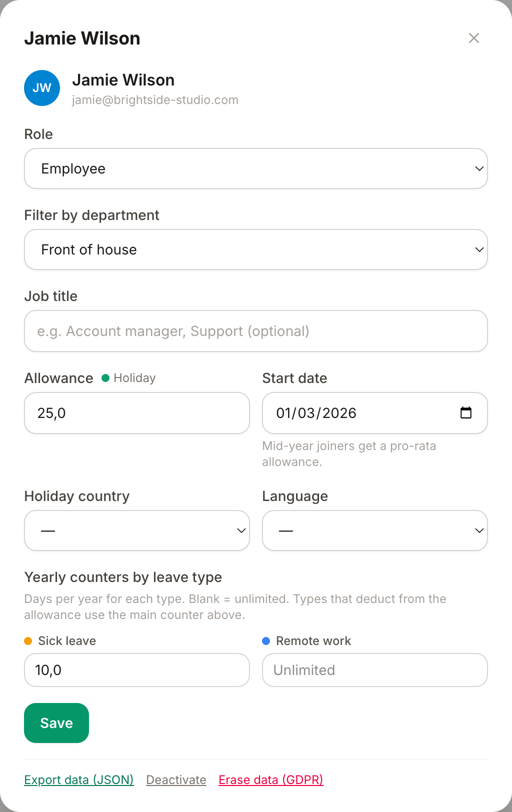This screenshot has width=512, height=812.
Task: Open the Language dropdown
Action: point(375,530)
